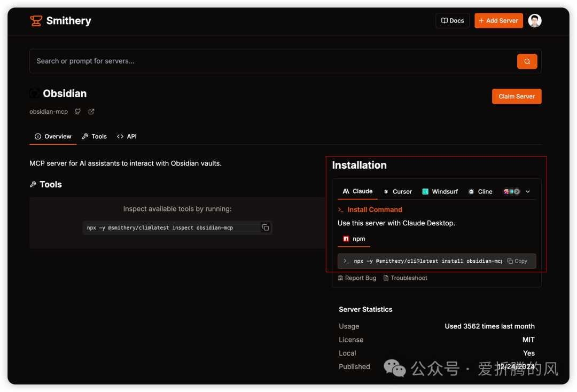Screen dimensions: 577x392
Task: Select the Windsurf client tab
Action: pyautogui.click(x=440, y=192)
